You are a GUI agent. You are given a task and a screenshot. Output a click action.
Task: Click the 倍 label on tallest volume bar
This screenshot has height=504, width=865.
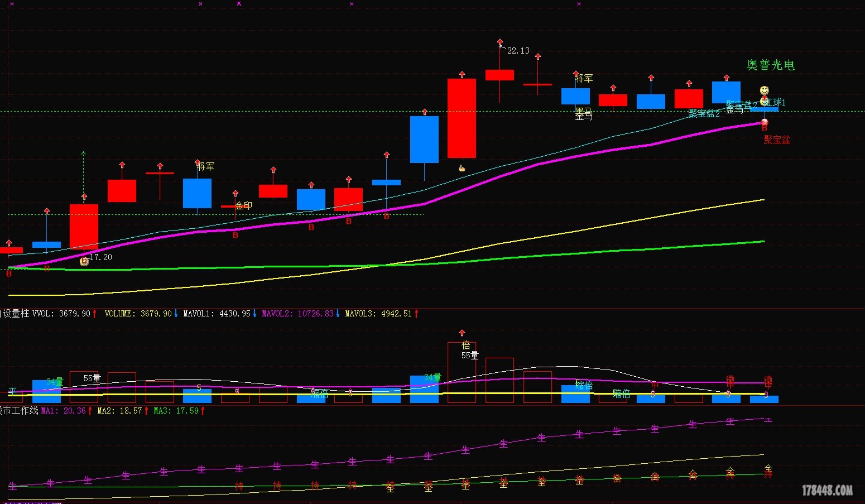point(466,345)
